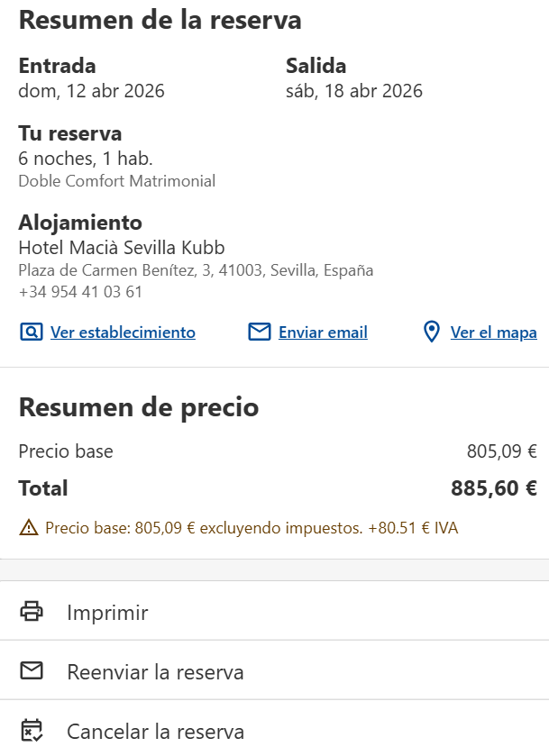Click the envelope icon for Reenviar la reserva
549x756 pixels.
click(32, 671)
